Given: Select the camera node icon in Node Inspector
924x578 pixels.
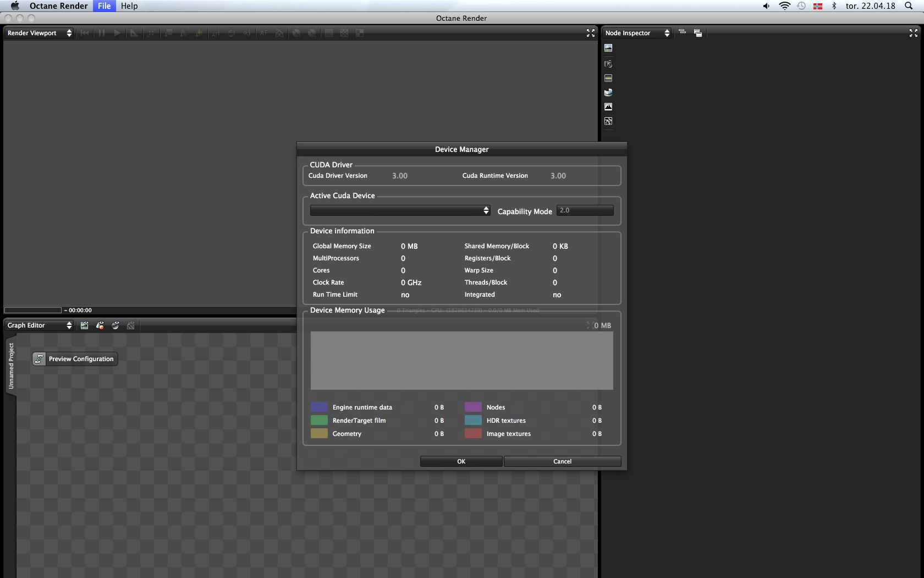Looking at the screenshot, I should (x=608, y=64).
